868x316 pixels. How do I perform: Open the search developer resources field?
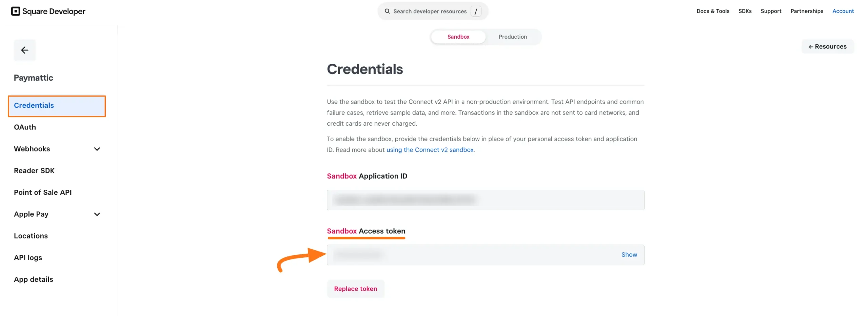tap(431, 11)
